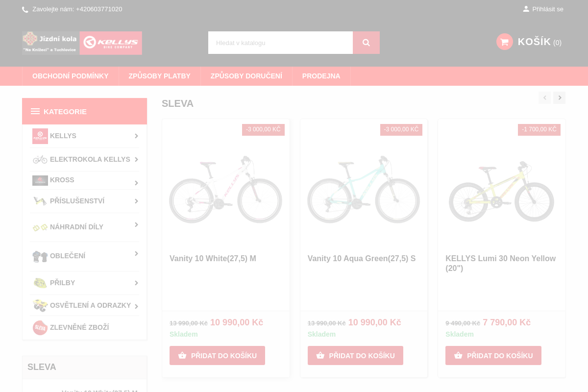Show previous products with left arrow
The image size is (588, 392).
click(x=544, y=98)
